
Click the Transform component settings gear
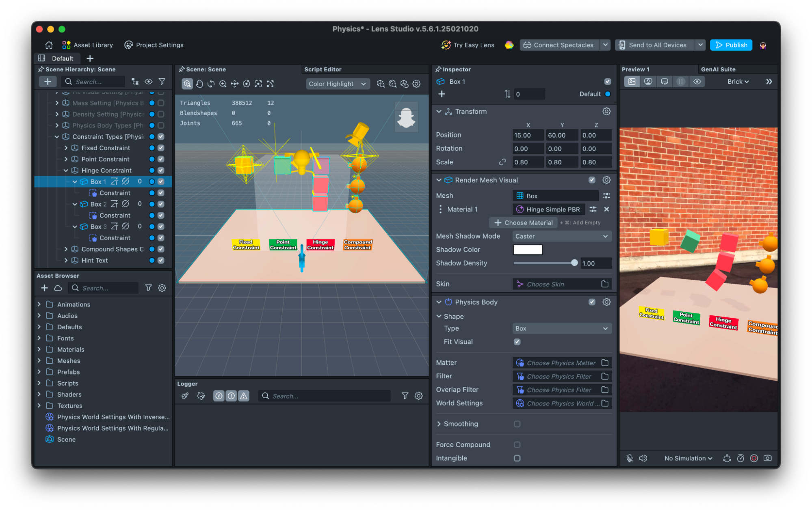point(606,111)
